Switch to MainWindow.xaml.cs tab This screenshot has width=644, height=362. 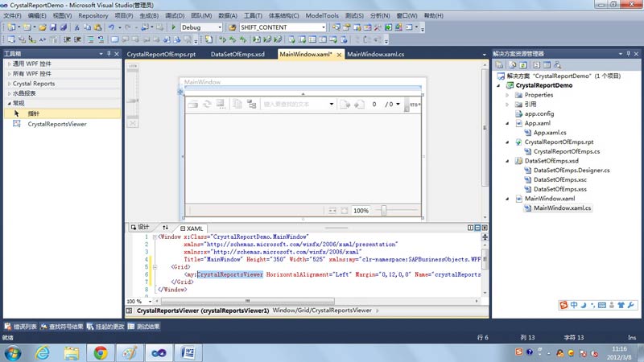pyautogui.click(x=376, y=54)
